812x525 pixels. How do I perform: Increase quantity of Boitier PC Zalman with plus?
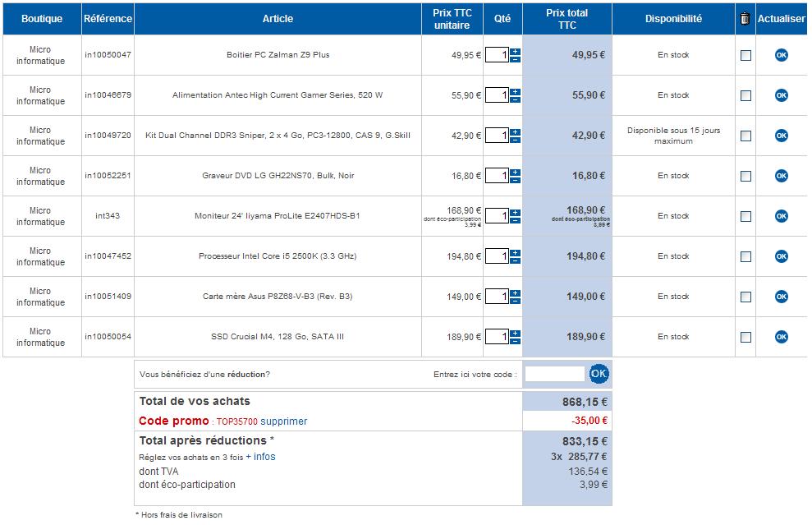[515, 51]
